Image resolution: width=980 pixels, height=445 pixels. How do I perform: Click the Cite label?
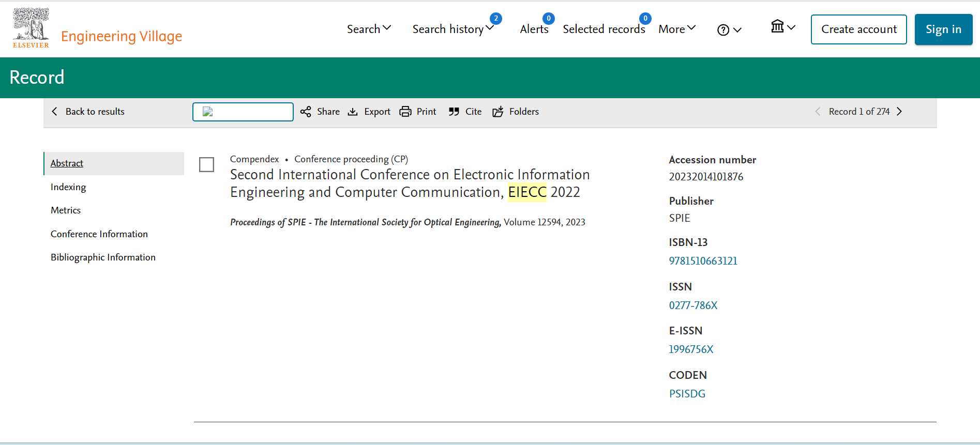[x=473, y=112]
